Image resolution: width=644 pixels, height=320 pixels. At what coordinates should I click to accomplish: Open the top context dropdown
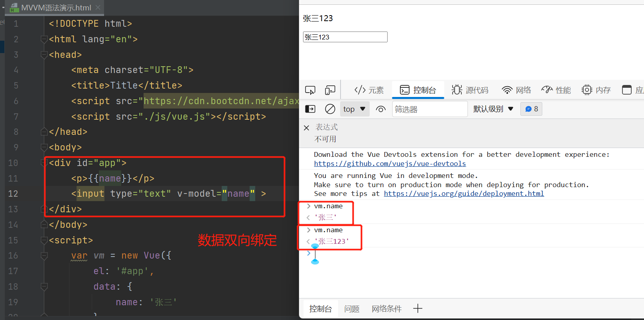tap(355, 109)
